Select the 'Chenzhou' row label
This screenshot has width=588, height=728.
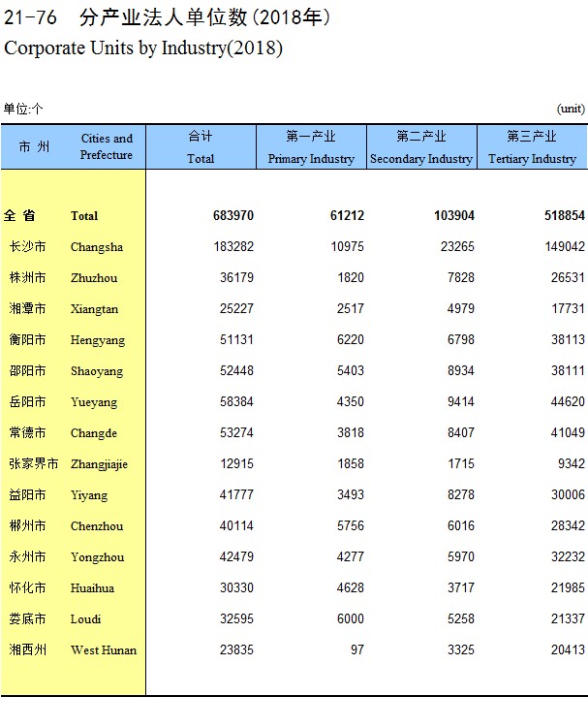click(97, 526)
